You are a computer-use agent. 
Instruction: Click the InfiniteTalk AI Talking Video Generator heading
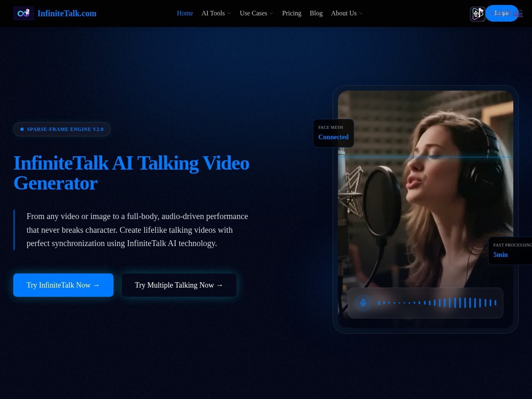(x=131, y=173)
